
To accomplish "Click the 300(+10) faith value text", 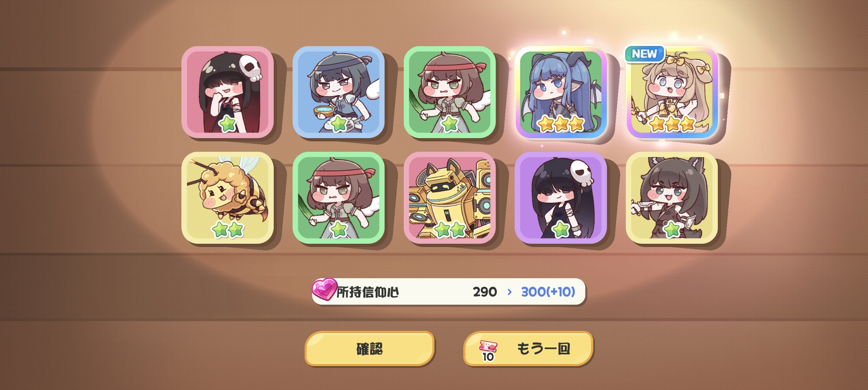I will tap(548, 292).
